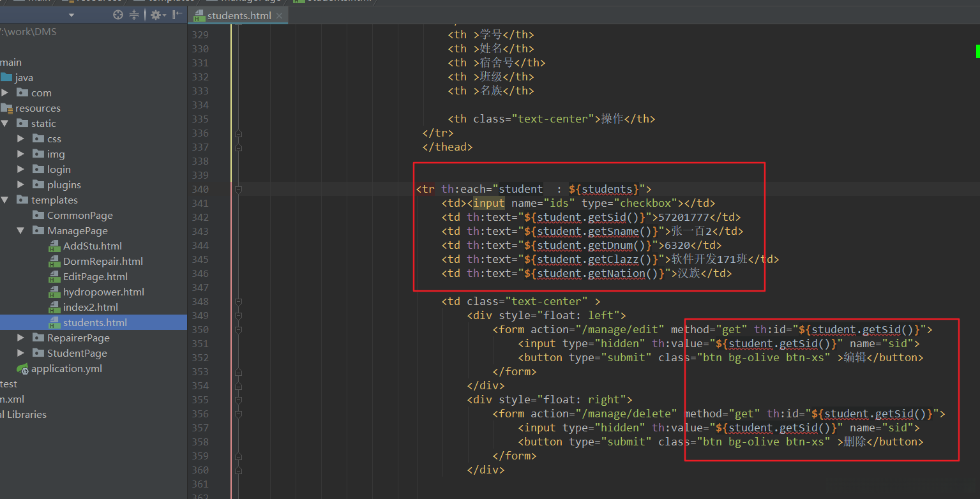Collapse the static folder
The image size is (980, 499).
tap(5, 123)
